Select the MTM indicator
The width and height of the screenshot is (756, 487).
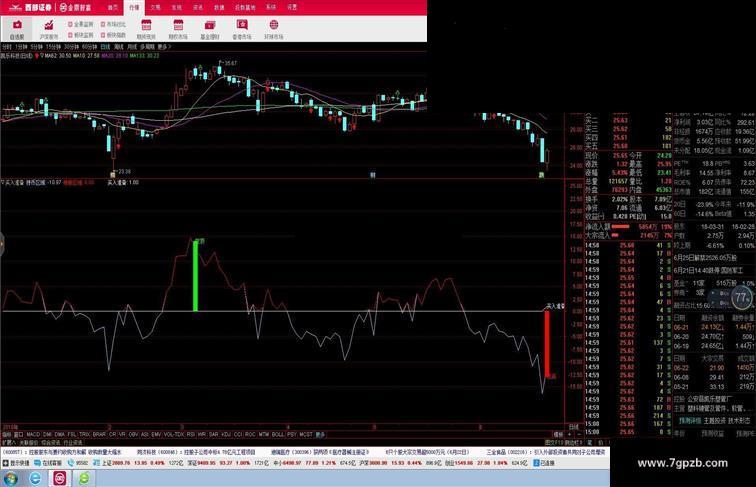click(x=264, y=434)
